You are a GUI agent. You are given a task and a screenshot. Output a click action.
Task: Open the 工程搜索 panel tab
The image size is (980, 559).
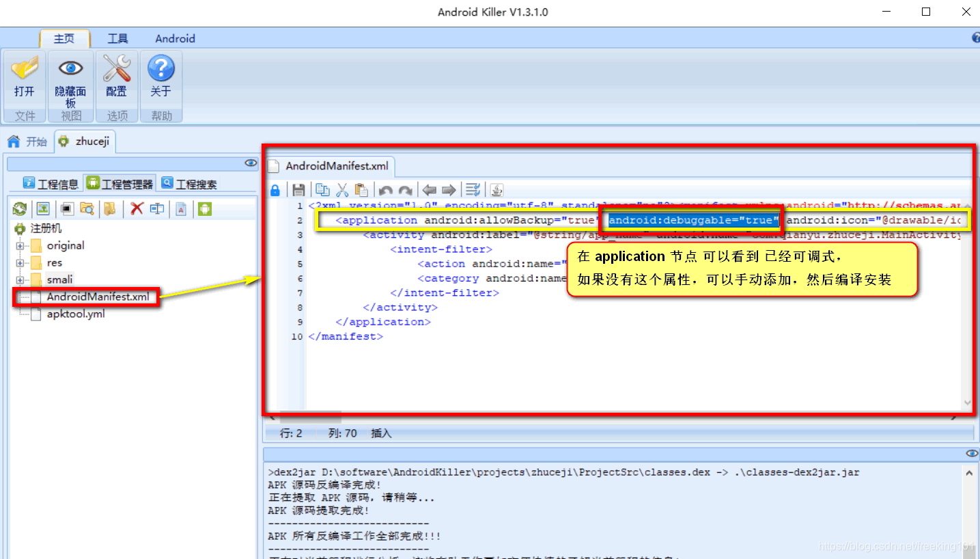188,182
